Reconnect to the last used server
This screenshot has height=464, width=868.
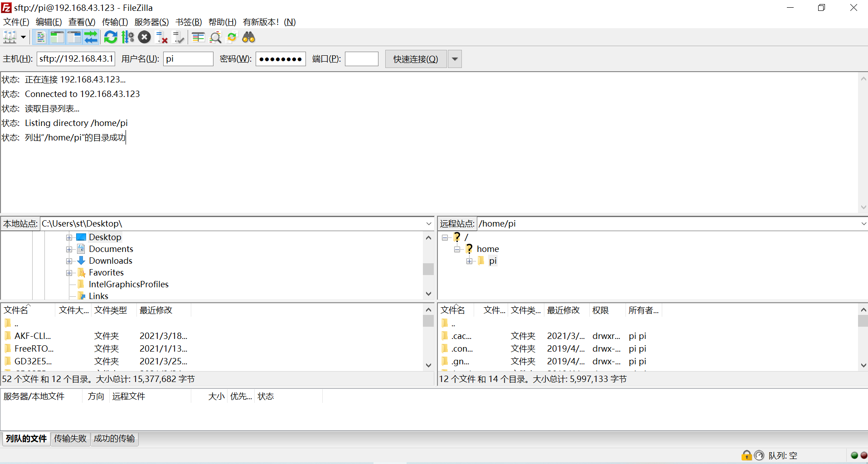[179, 37]
